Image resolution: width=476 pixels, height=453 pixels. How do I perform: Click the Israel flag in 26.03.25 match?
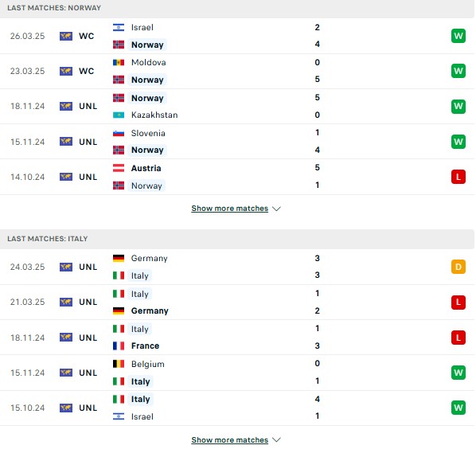pos(119,27)
